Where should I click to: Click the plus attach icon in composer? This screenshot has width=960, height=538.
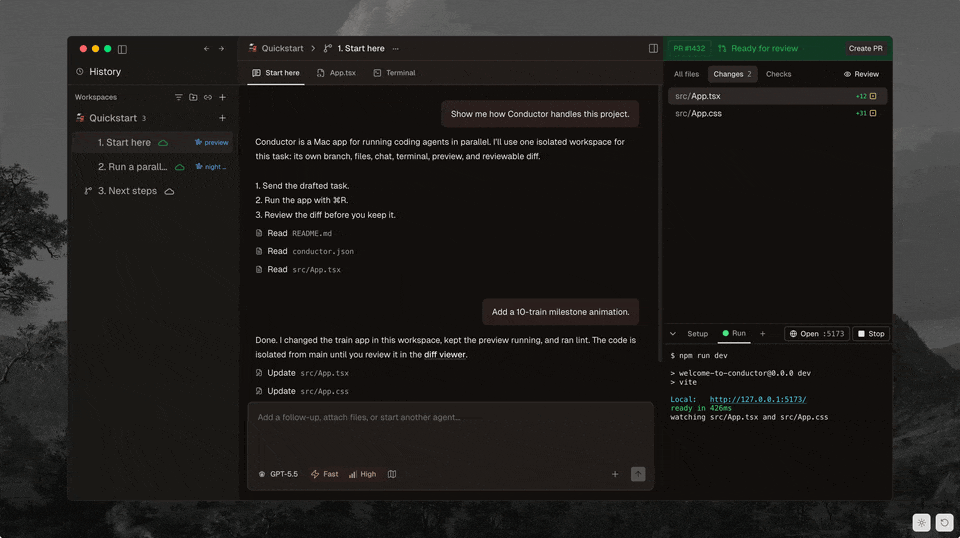coord(615,474)
